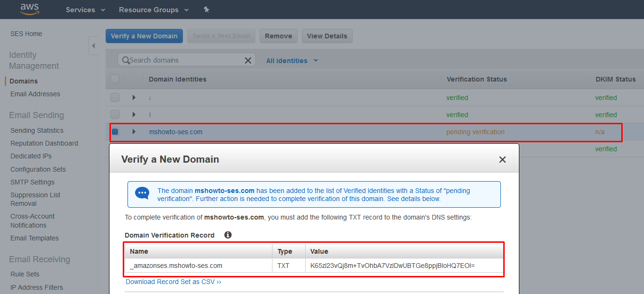The image size is (644, 294).
Task: Expand the second domain row details
Action: [x=134, y=115]
